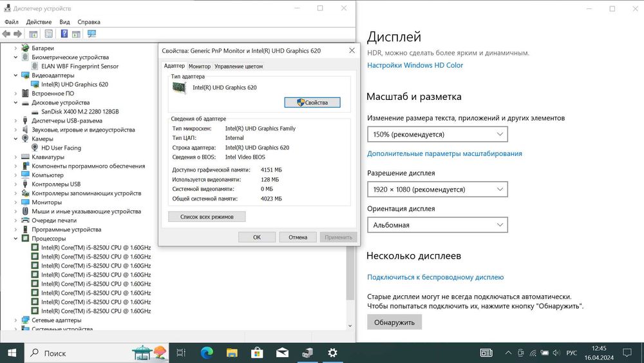Screen dimensions: 644x363
Task: Click the Свойства button with shield
Action: point(312,103)
